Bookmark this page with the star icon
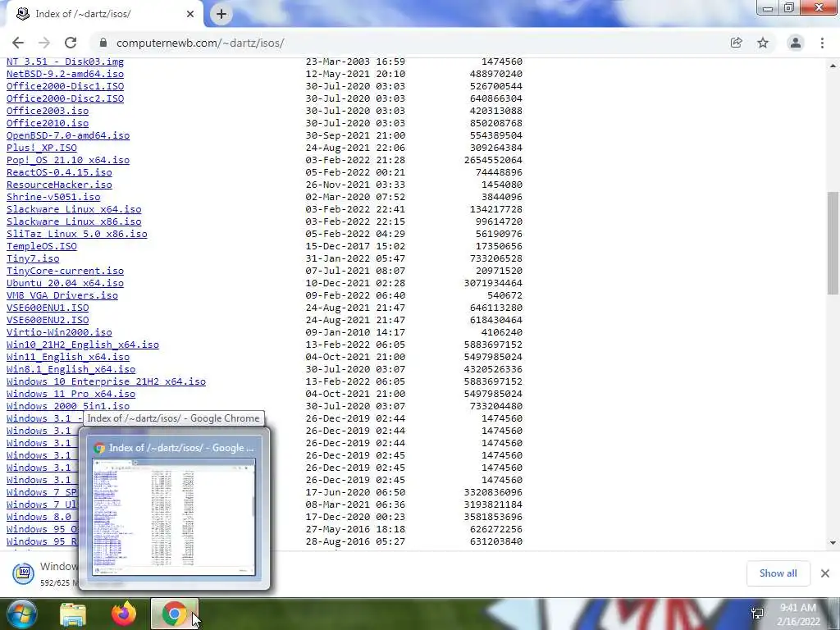Viewport: 840px width, 630px height. [763, 43]
